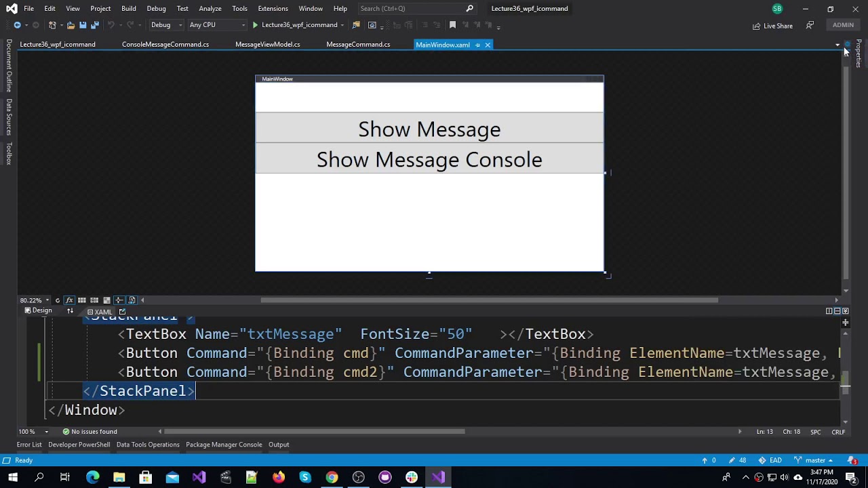Screen dimensions: 868x488
Task: Pop out XAML editor icon
Action: [122, 312]
